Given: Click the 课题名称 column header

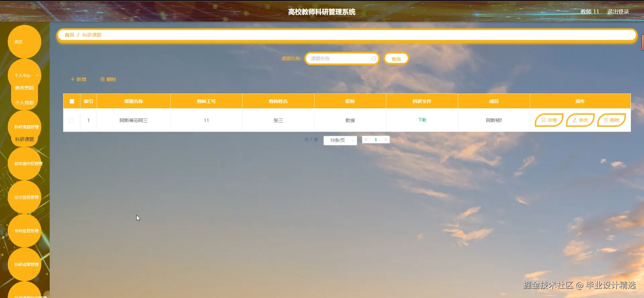Looking at the screenshot, I should pos(134,101).
